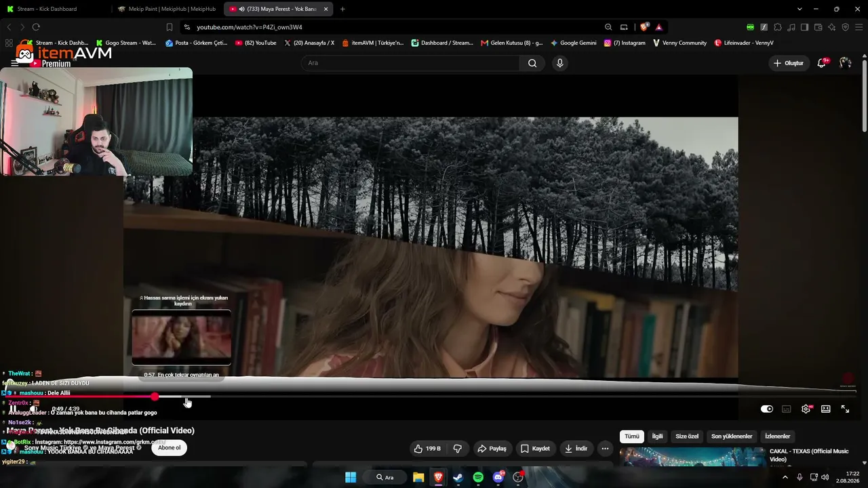This screenshot has height=488, width=868.
Task: Select the Size özel filter chip
Action: click(x=687, y=436)
